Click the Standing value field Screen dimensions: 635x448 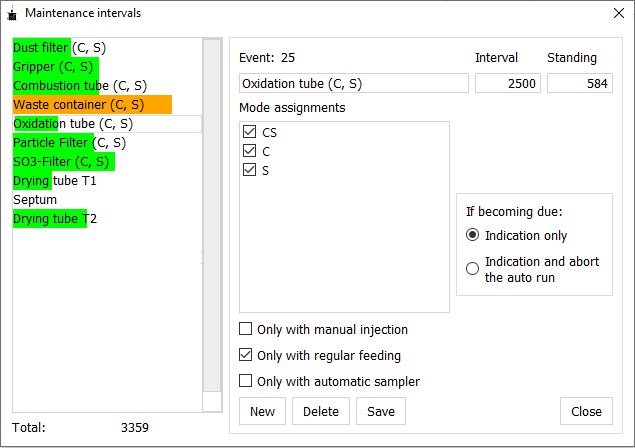pyautogui.click(x=579, y=84)
